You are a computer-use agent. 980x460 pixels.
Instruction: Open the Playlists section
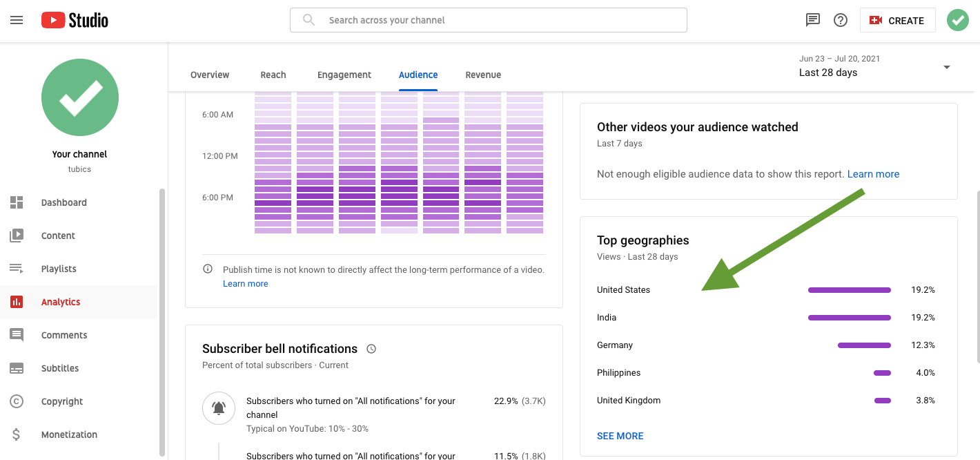(17, 269)
